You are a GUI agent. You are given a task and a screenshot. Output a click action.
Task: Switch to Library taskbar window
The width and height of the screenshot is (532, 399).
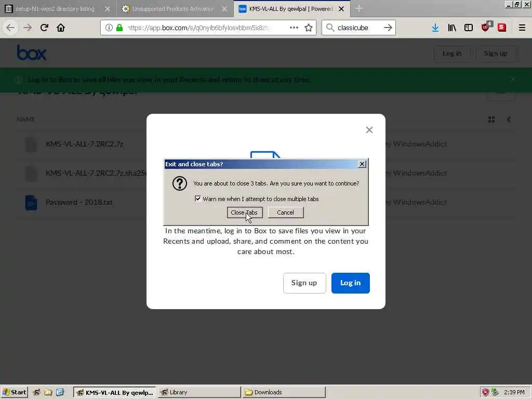tap(199, 392)
